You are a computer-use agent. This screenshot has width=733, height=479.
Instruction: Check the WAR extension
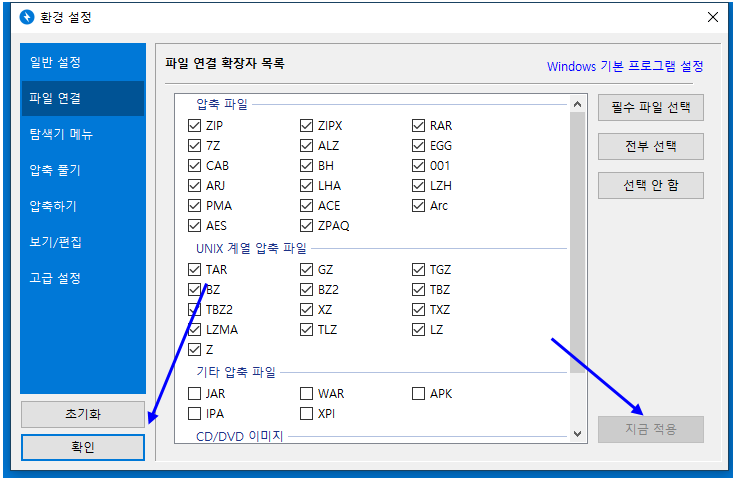(306, 394)
